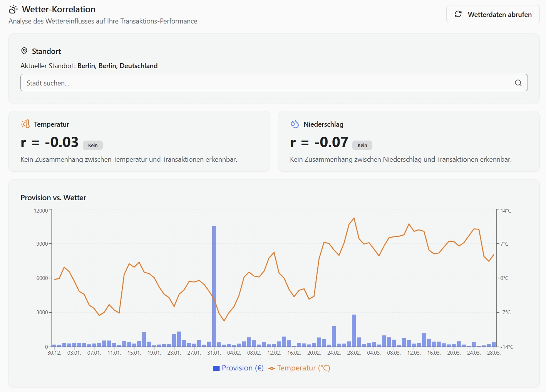Click the blue Provision legend square
Image resolution: width=546 pixels, height=392 pixels.
pyautogui.click(x=216, y=368)
